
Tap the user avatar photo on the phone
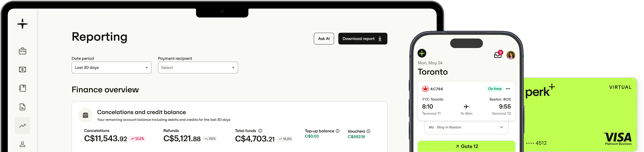pos(511,55)
